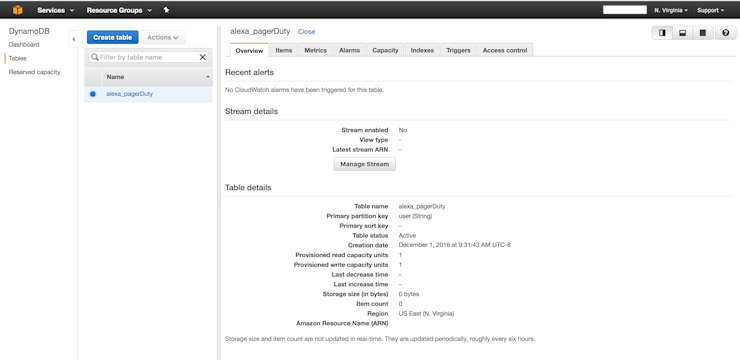Click the Stream details section heading
The image size is (740, 360).
click(252, 111)
